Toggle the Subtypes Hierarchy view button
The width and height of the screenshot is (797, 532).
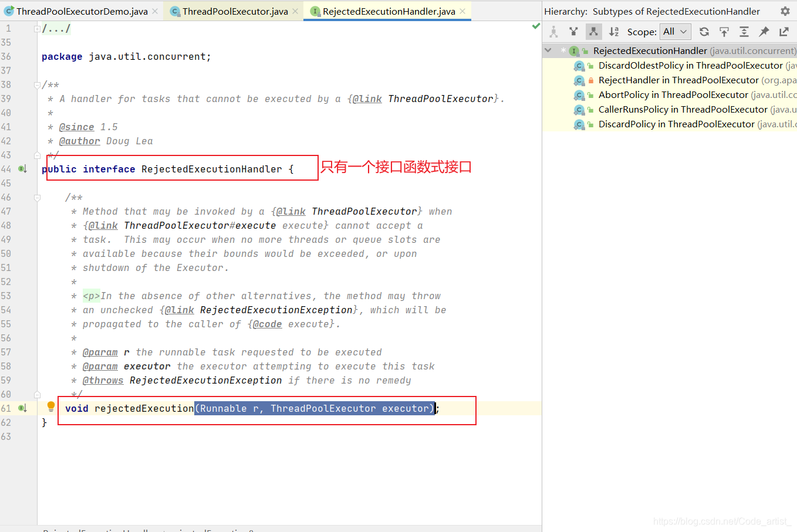[x=593, y=32]
